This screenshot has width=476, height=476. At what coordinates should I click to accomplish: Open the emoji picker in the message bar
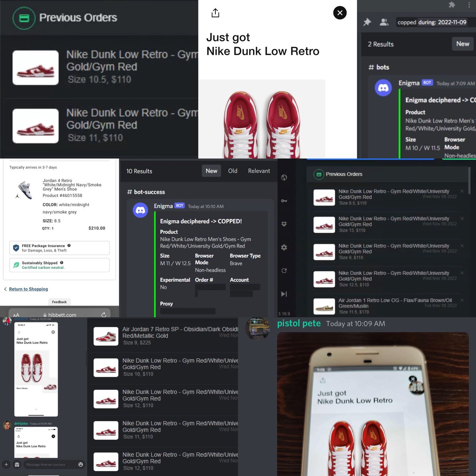tap(81, 464)
